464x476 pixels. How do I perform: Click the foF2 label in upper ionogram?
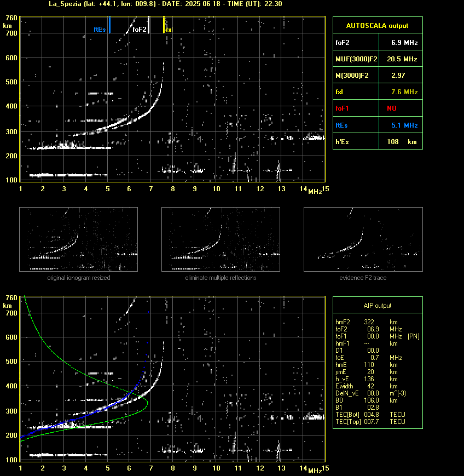point(140,30)
